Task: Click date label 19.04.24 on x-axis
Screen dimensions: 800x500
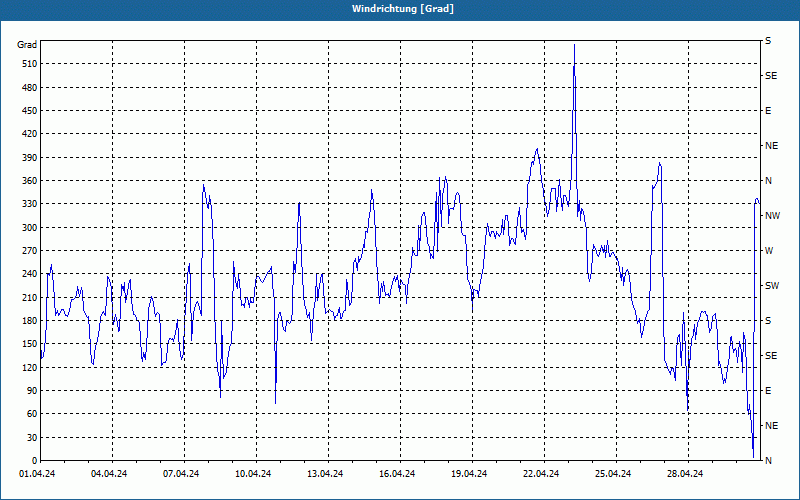Action: 468,474
